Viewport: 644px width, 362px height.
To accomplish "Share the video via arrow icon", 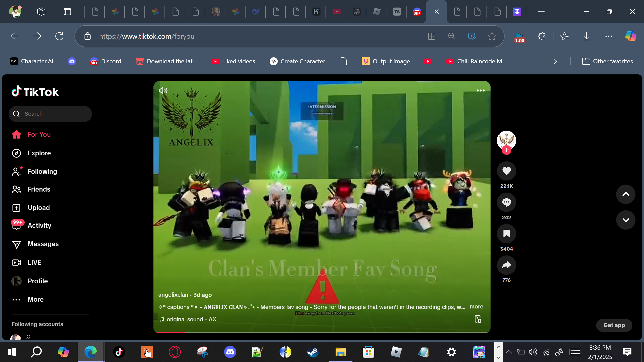I will (x=506, y=265).
